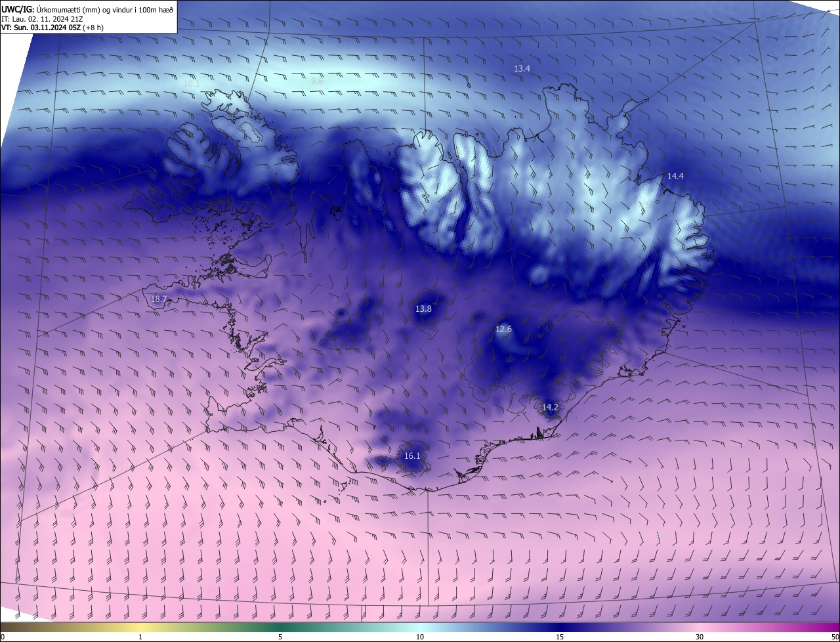This screenshot has width=840, height=642.
Task: Click the 50 tick label on the color scale
Action: pos(835,637)
